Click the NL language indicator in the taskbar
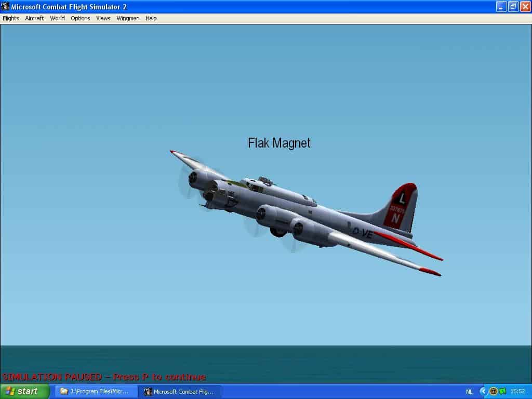This screenshot has height=399, width=532. tap(469, 392)
